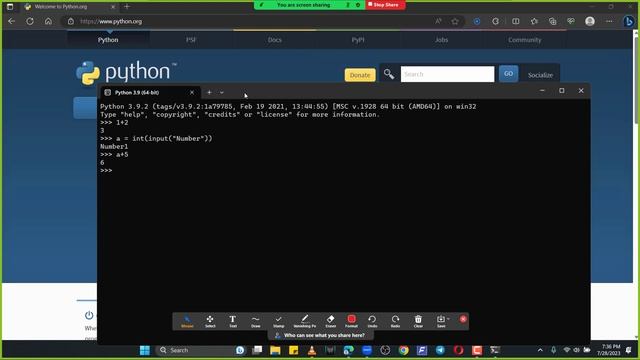Screen dimensions: 640x360
Task: Choose the Select tool in annotation toolbar
Action: tap(210, 321)
